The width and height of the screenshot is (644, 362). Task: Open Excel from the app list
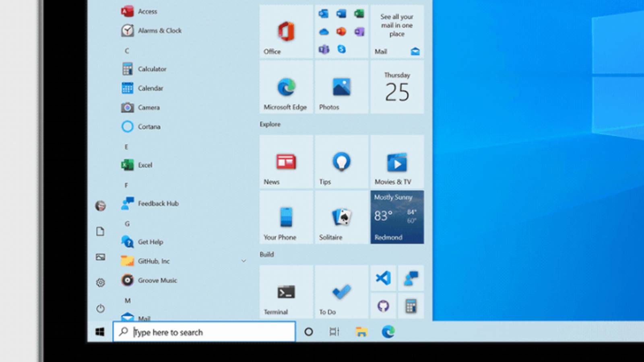pyautogui.click(x=137, y=165)
